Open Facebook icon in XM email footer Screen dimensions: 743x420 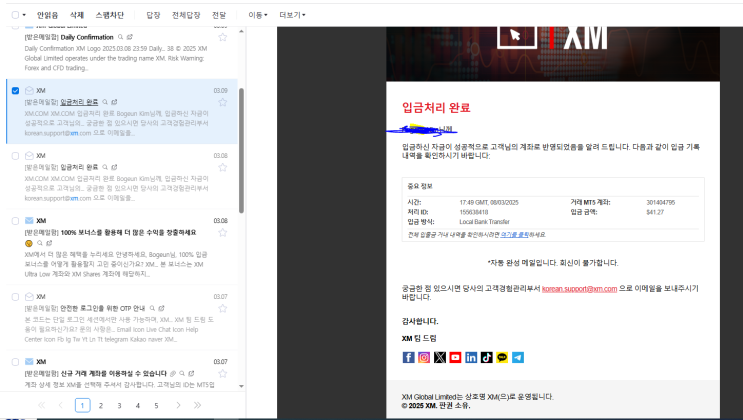[408, 357]
